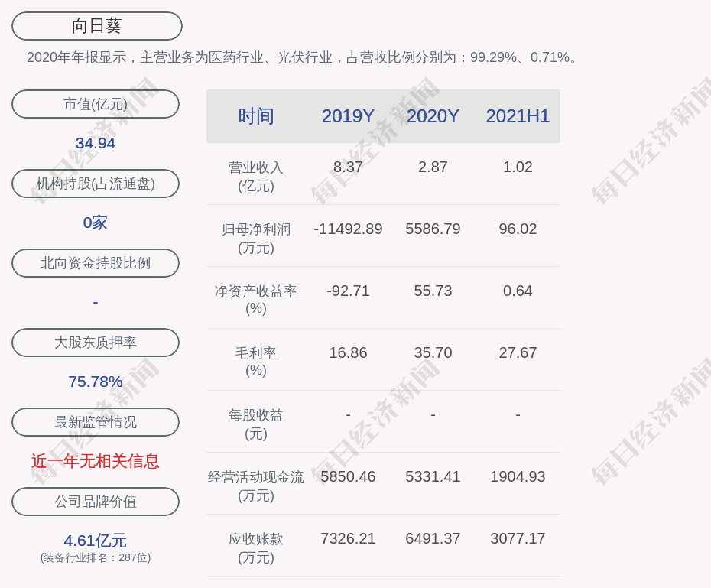711x588 pixels.
Task: Click the 2020年年报显示 summary sentence
Action: click(x=303, y=57)
